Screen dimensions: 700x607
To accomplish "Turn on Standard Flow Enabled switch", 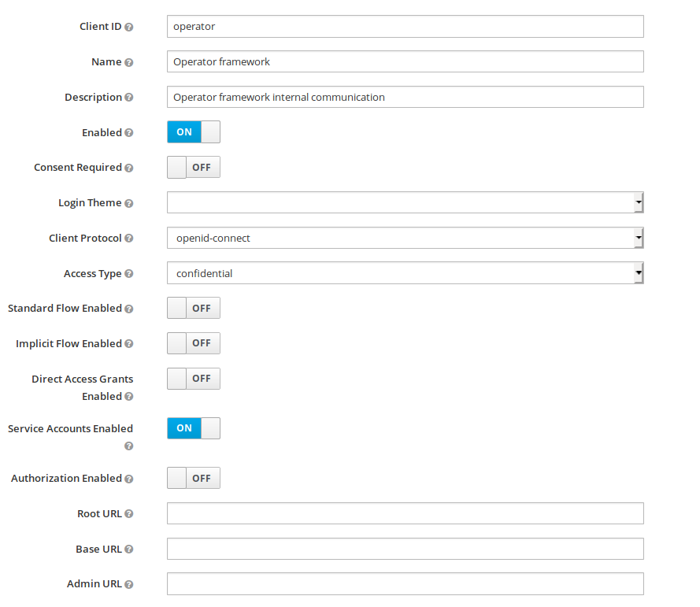I will pos(194,309).
